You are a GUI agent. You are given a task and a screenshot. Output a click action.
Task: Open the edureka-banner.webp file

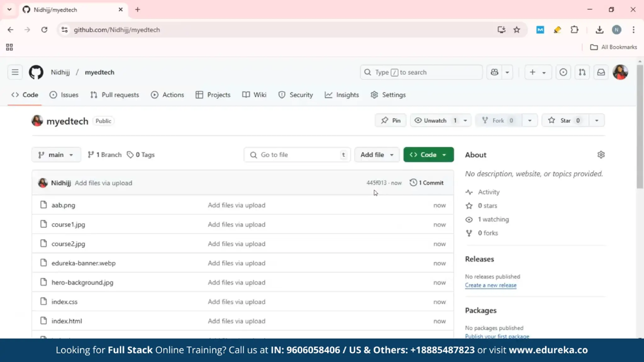click(x=84, y=263)
